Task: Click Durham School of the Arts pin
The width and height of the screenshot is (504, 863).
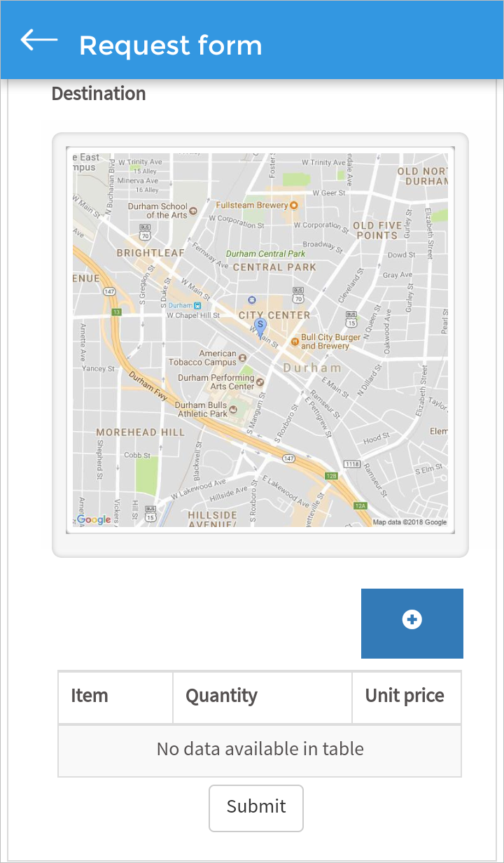Action: [194, 211]
